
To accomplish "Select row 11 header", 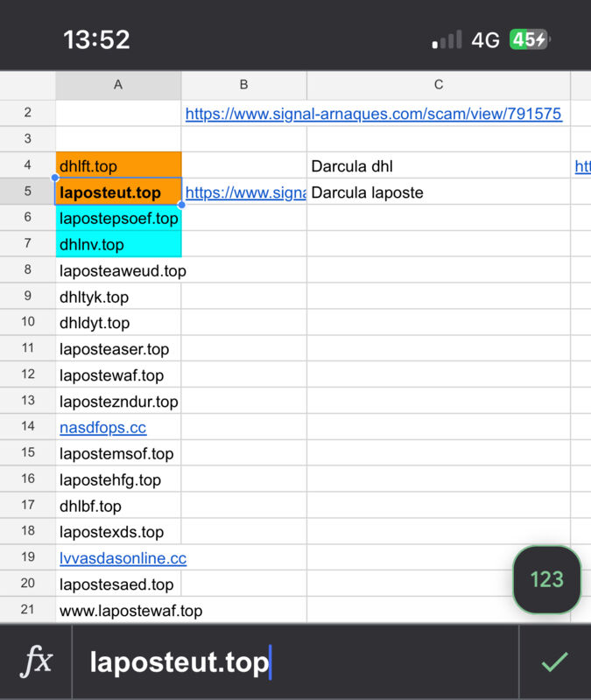I will point(28,347).
